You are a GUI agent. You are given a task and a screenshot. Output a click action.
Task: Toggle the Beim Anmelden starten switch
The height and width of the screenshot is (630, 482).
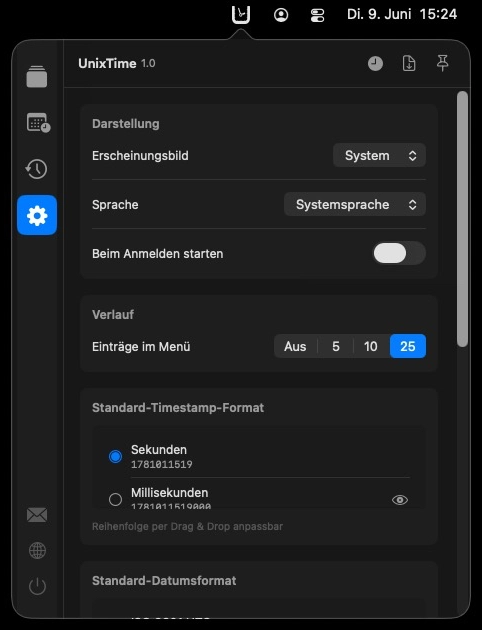pyautogui.click(x=399, y=254)
